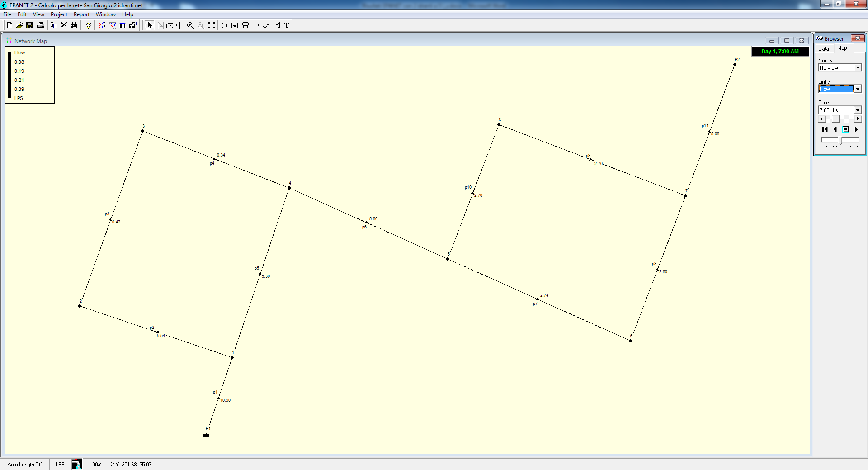Adjust the animation speed slider
The image size is (868, 470).
(840, 141)
